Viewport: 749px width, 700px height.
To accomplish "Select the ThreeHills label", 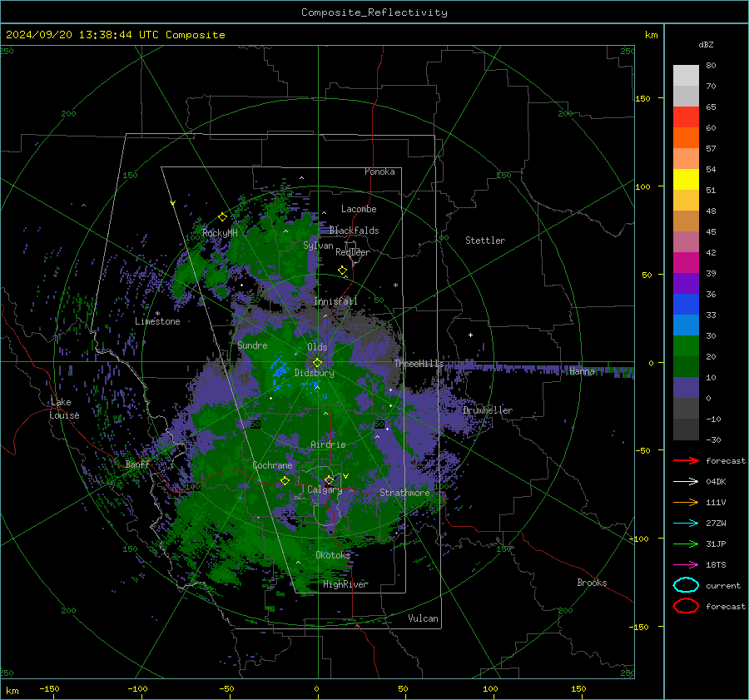I will tap(419, 364).
